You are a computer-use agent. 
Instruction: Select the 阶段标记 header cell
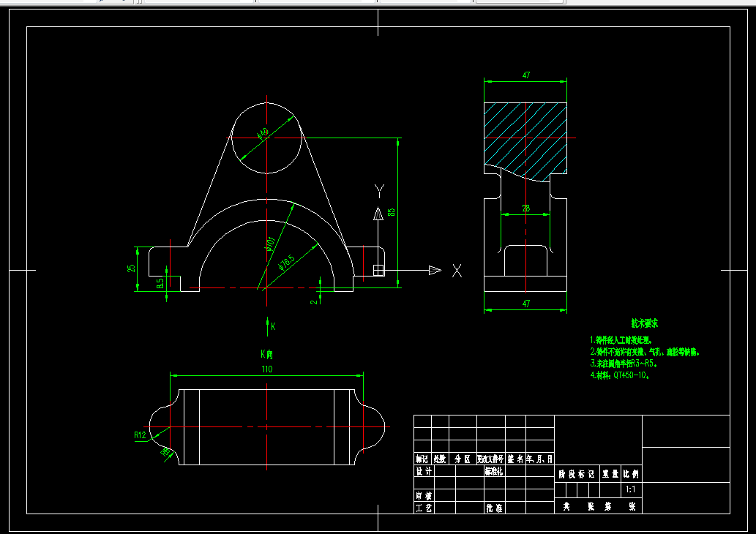(577, 474)
